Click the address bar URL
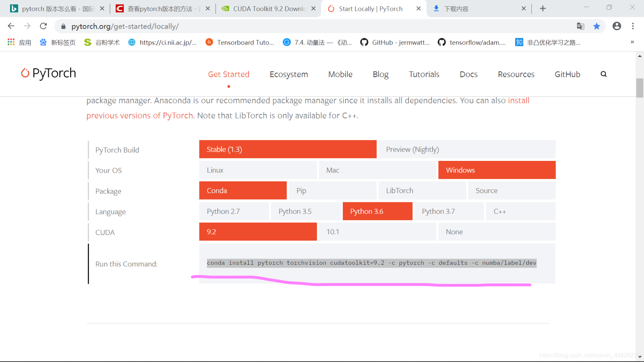Screen dimensions: 644x362 tap(125, 26)
